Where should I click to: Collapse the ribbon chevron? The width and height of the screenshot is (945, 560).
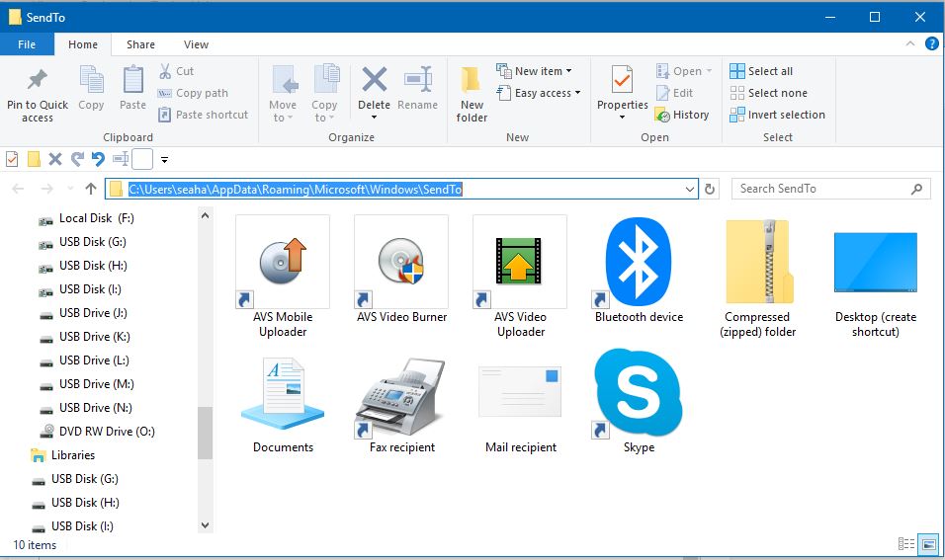click(910, 43)
